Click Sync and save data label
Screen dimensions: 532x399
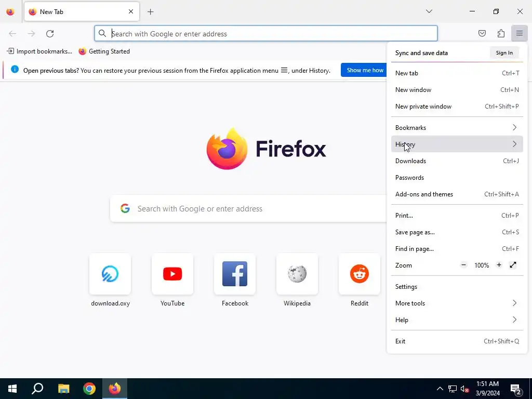421,53
